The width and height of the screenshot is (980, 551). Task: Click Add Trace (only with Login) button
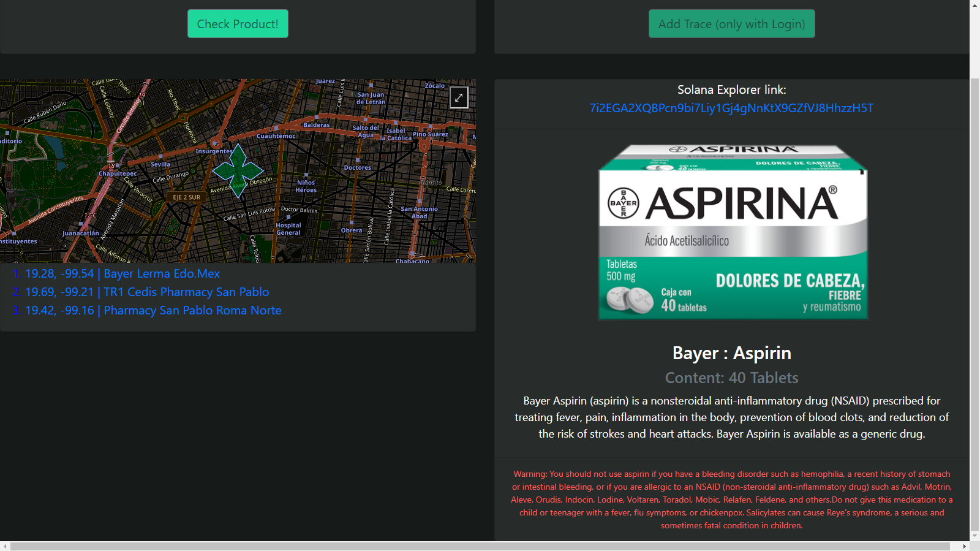(x=731, y=24)
